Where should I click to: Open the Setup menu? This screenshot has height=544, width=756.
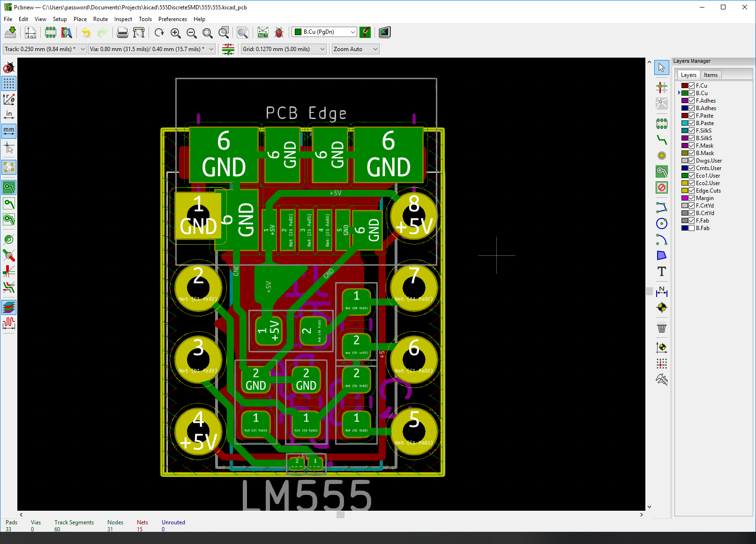(60, 19)
